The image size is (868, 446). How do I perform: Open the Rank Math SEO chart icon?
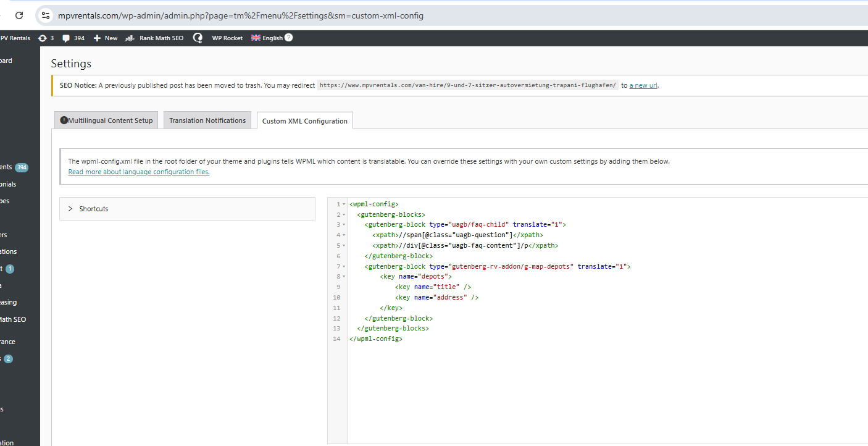(x=130, y=38)
